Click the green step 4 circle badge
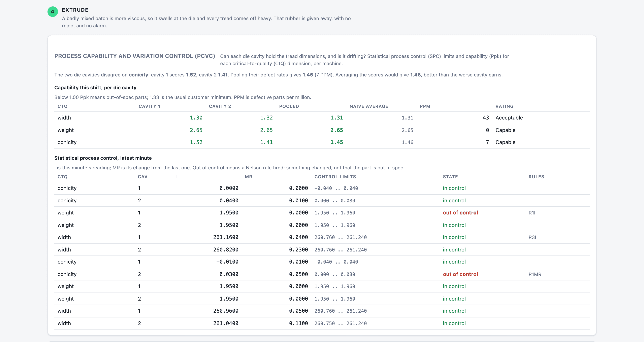 [x=53, y=11]
